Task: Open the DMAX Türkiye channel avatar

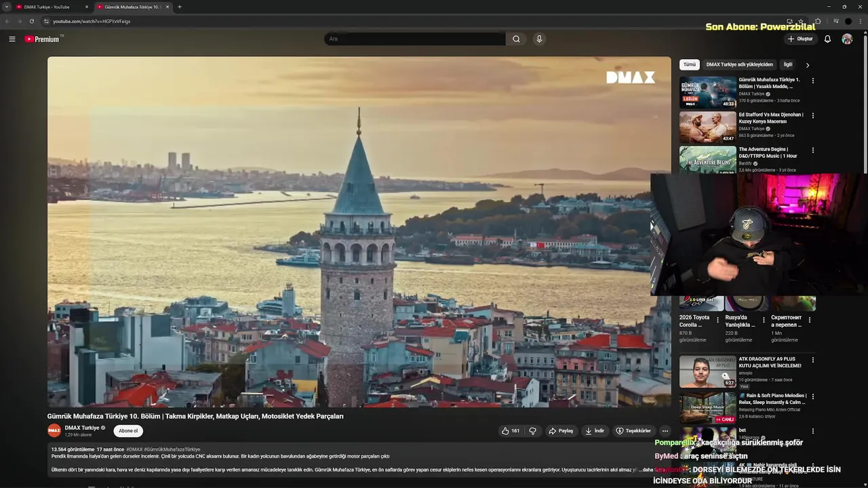Action: pyautogui.click(x=54, y=430)
